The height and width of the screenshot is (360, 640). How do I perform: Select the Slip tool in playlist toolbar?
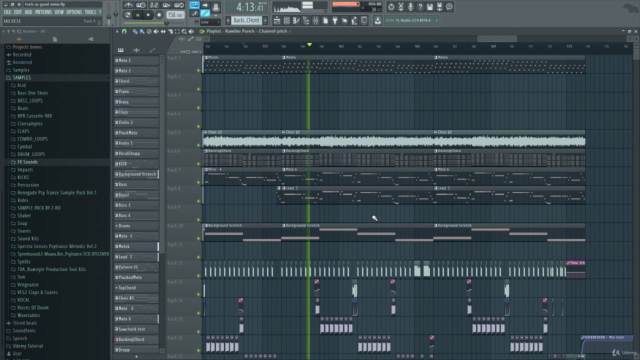click(163, 31)
